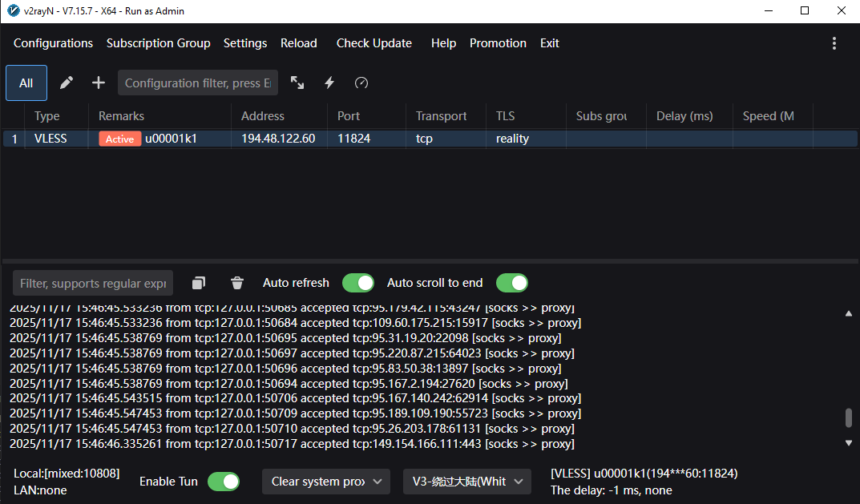The width and height of the screenshot is (860, 504).
Task: Turn off the Enable Tun switch
Action: pos(224,482)
